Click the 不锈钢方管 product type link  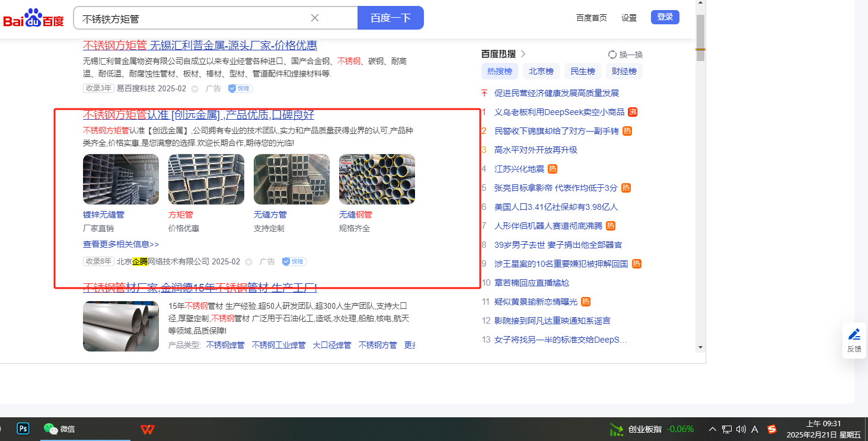pyautogui.click(x=378, y=345)
